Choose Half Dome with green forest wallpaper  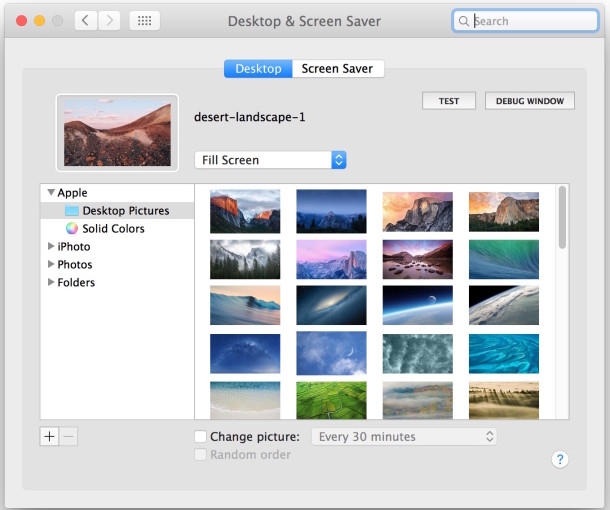point(504,212)
